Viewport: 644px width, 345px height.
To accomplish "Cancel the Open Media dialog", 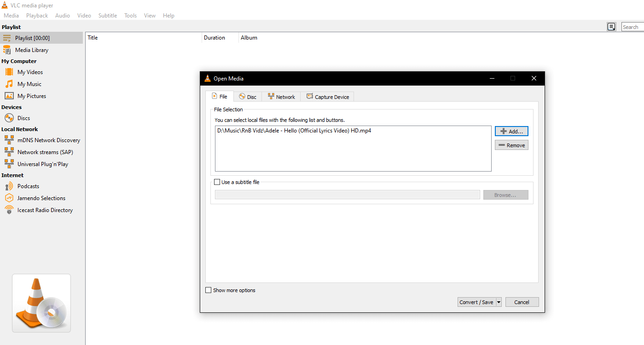I will click(x=522, y=302).
